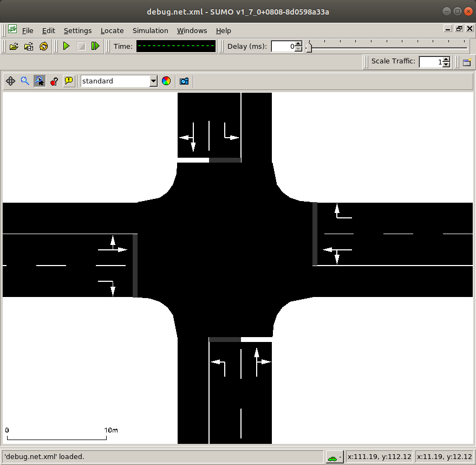Reload the simulation using the reload icon

43,46
